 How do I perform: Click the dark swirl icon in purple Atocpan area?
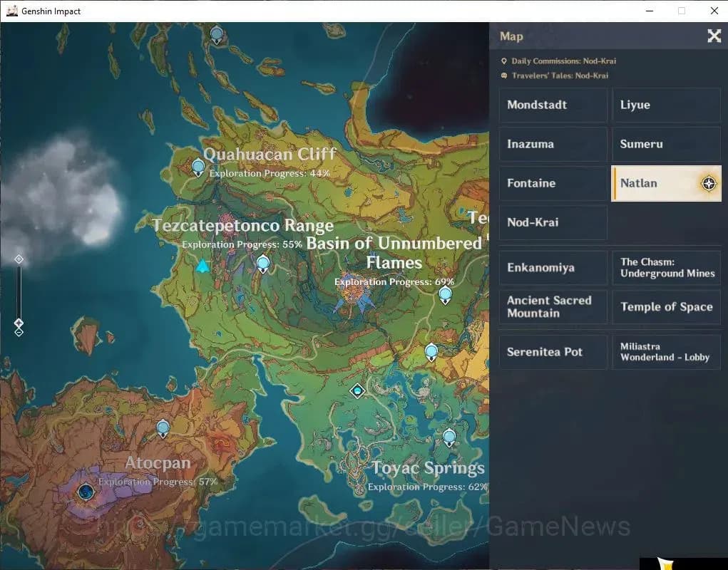[x=86, y=492]
